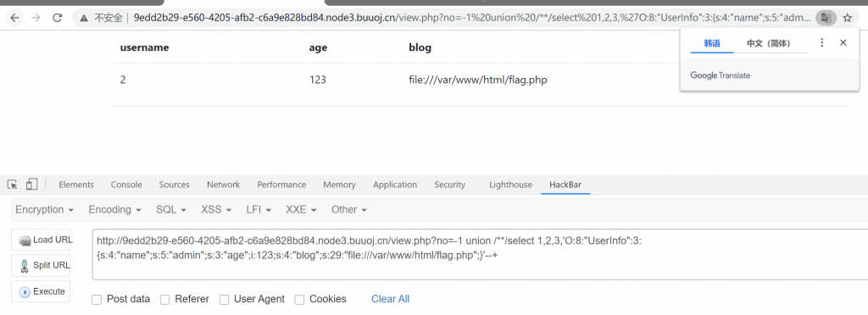The image size is (868, 315).
Task: Open the SQL dropdown menu
Action: click(171, 209)
